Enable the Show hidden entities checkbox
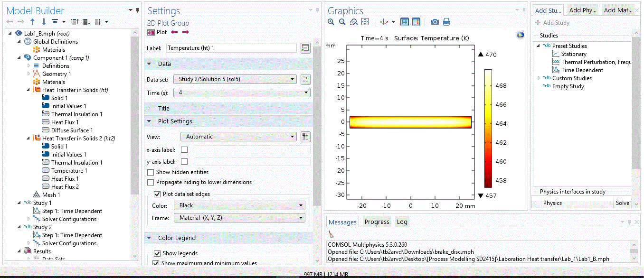This screenshot has width=644, height=278. pos(151,172)
